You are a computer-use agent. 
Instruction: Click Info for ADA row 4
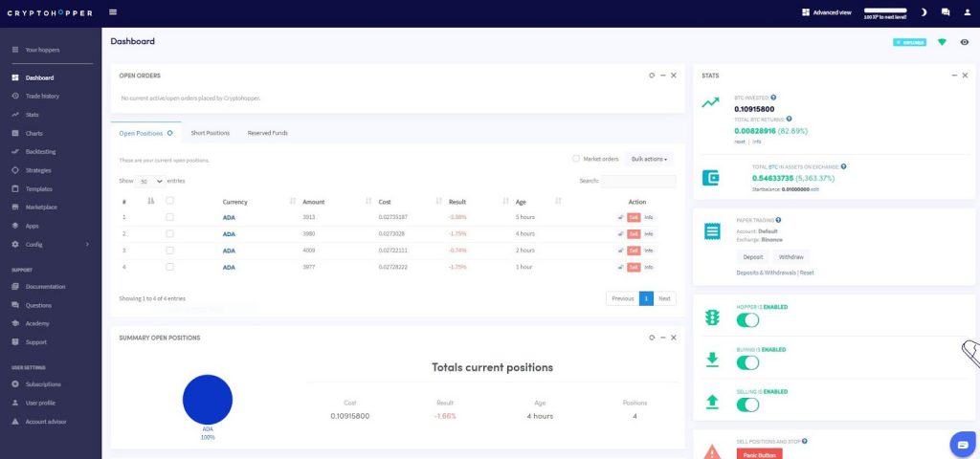[648, 268]
